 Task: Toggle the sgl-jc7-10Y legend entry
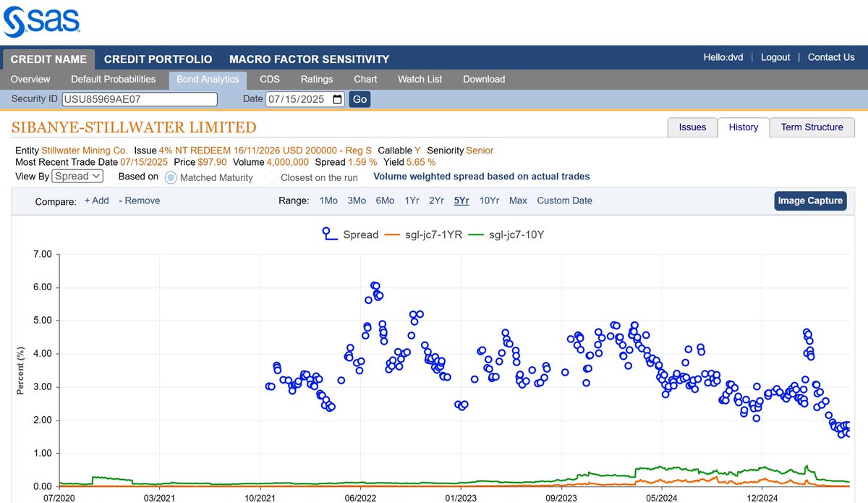pos(506,234)
